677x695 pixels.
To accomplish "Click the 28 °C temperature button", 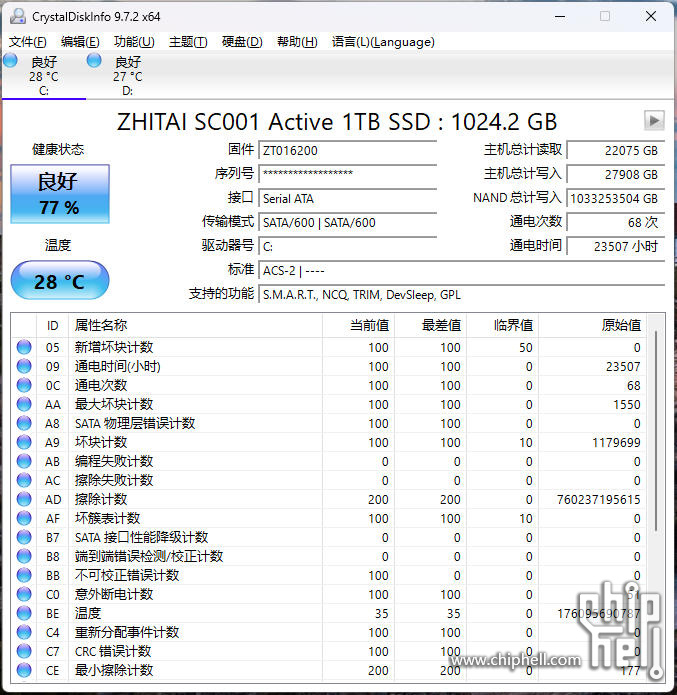I will pyautogui.click(x=59, y=281).
